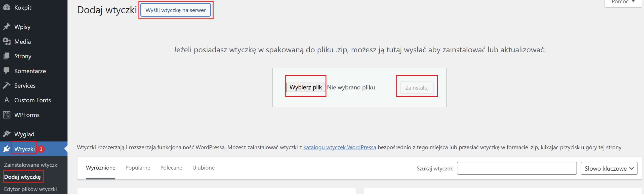Click the Strony pages icon
The image size is (644, 194).
tap(7, 56)
